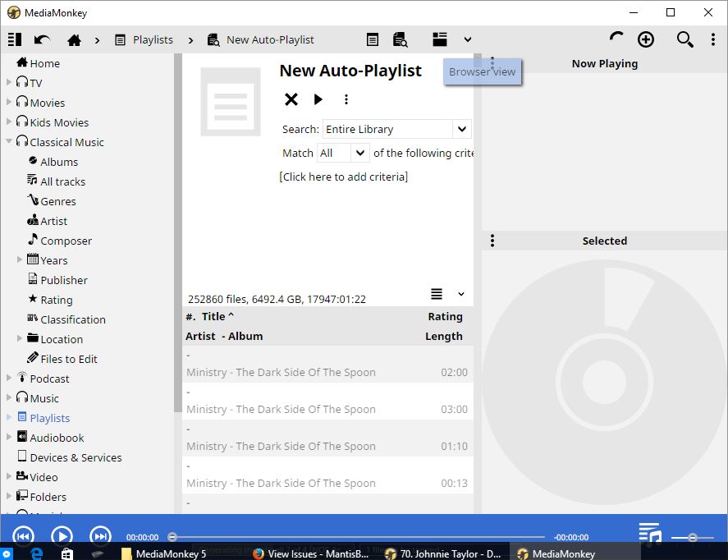Viewport: 728px width, 560px height.
Task: Click the 'Click here to add criteria' link
Action: (343, 177)
